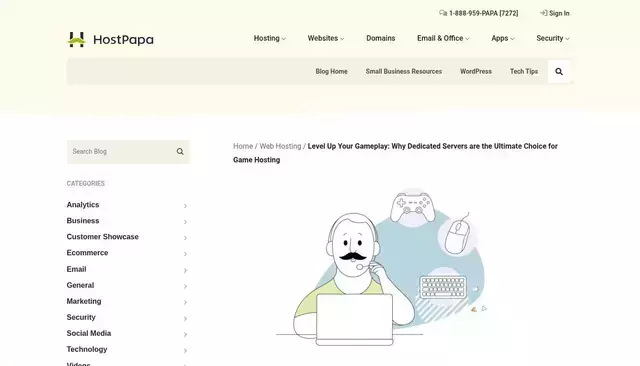Open search with the magnifier button in blog nav

(559, 71)
